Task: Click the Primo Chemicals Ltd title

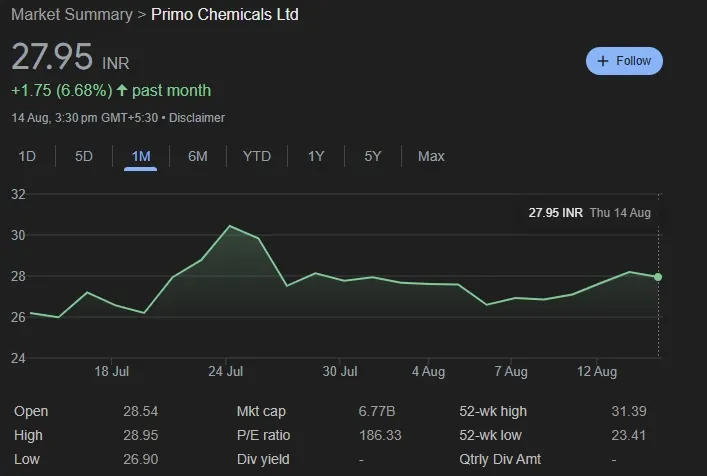Action: point(224,15)
